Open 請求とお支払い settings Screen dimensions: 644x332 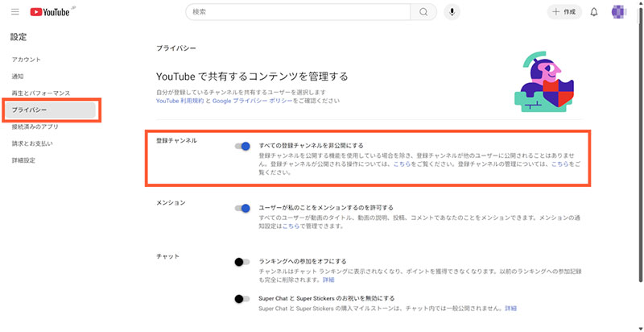32,143
